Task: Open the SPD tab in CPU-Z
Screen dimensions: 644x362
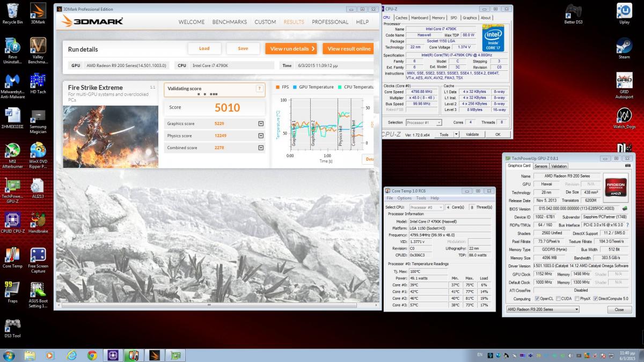Action: [454, 18]
